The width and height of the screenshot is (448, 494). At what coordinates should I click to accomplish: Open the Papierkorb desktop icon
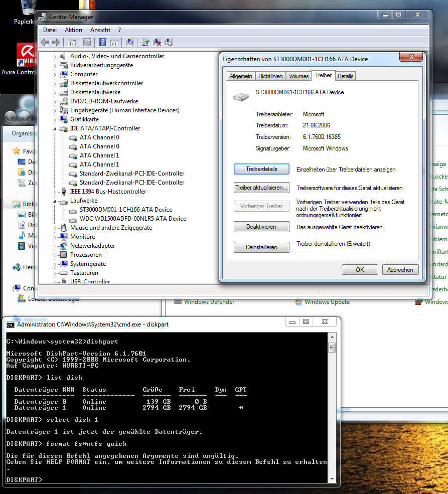[27, 13]
